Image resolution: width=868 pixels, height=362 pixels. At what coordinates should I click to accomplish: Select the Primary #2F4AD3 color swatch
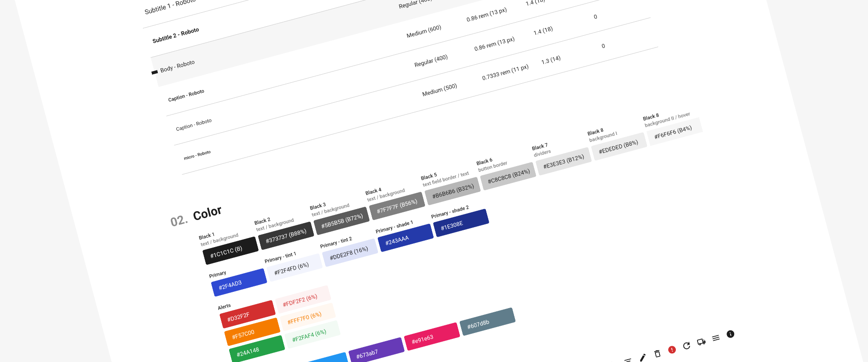coord(239,283)
